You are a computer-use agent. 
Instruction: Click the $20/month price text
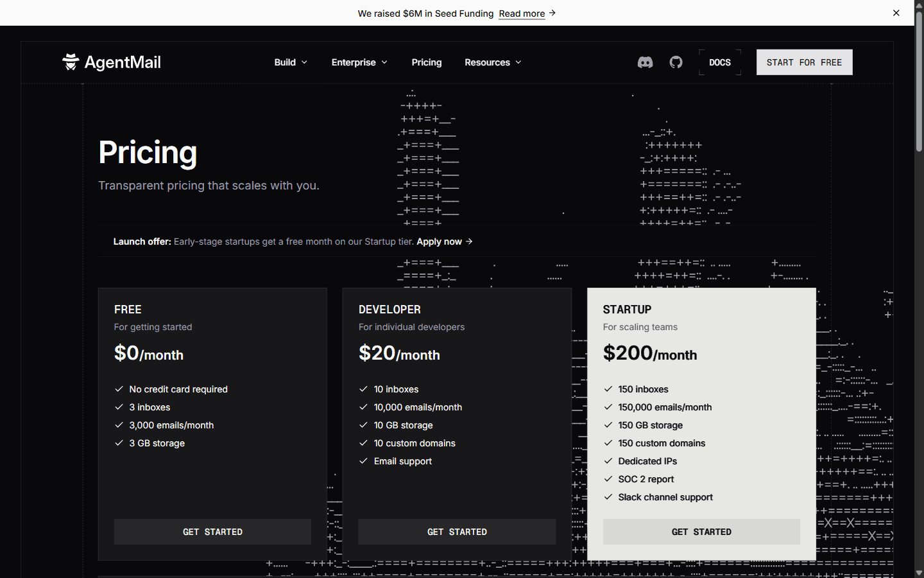(x=399, y=353)
